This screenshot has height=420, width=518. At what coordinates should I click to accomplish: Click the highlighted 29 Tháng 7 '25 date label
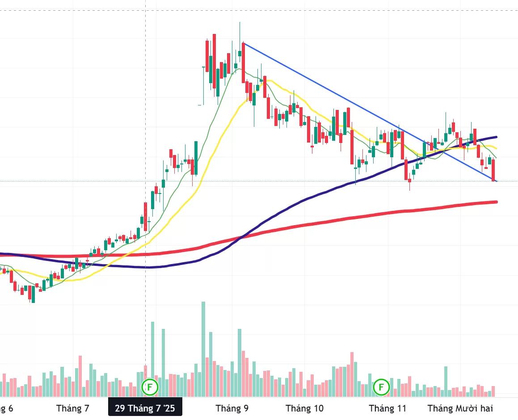[145, 408]
